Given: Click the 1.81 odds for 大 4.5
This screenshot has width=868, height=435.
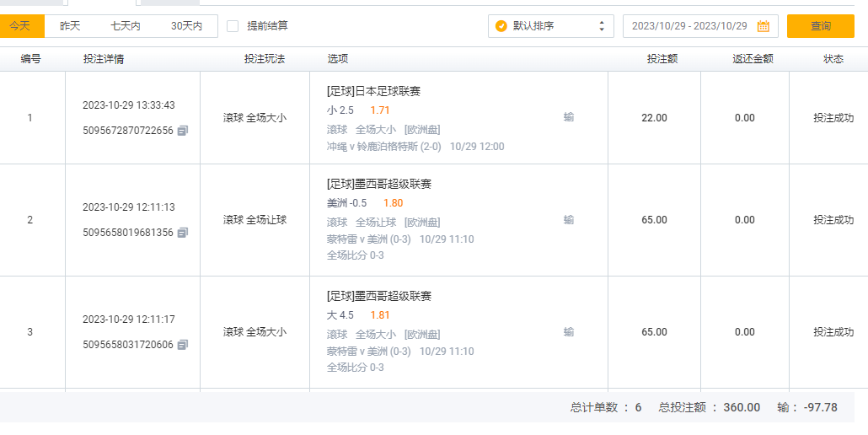Looking at the screenshot, I should pos(380,315).
